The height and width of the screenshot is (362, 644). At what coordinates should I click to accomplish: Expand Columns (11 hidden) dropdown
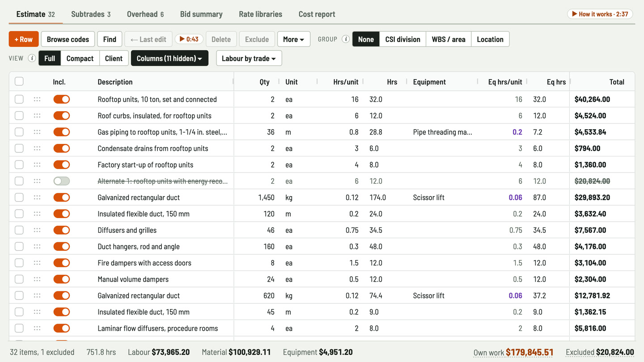point(169,58)
